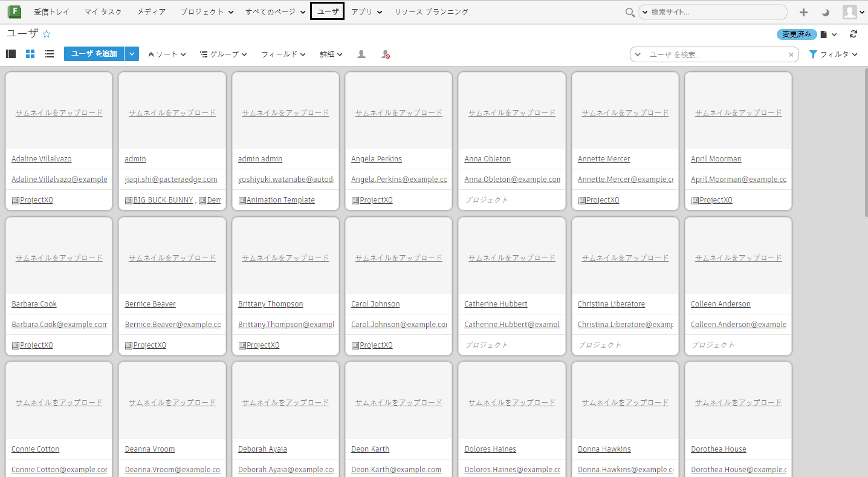Click the gray person icon in toolbar
The width and height of the screenshot is (868, 477).
point(361,54)
